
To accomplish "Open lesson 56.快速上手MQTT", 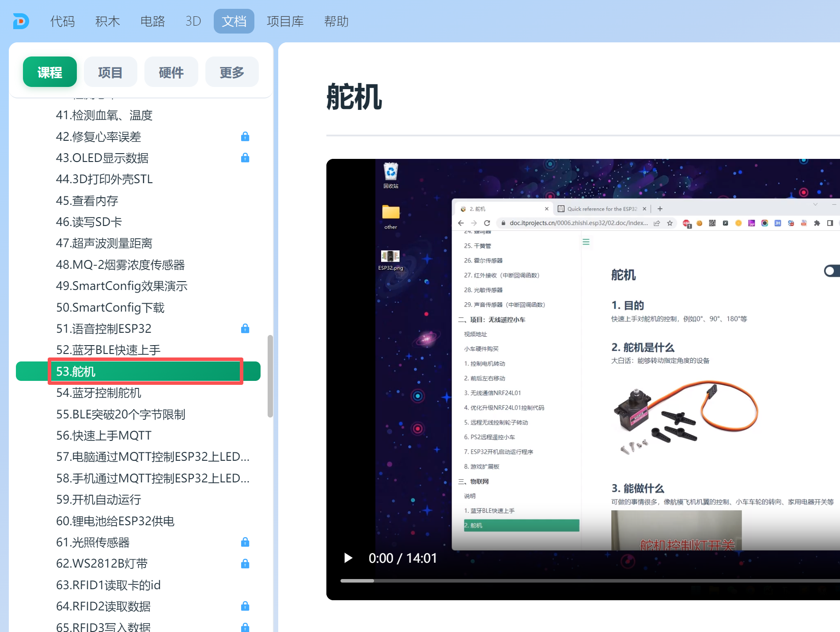I will [104, 435].
